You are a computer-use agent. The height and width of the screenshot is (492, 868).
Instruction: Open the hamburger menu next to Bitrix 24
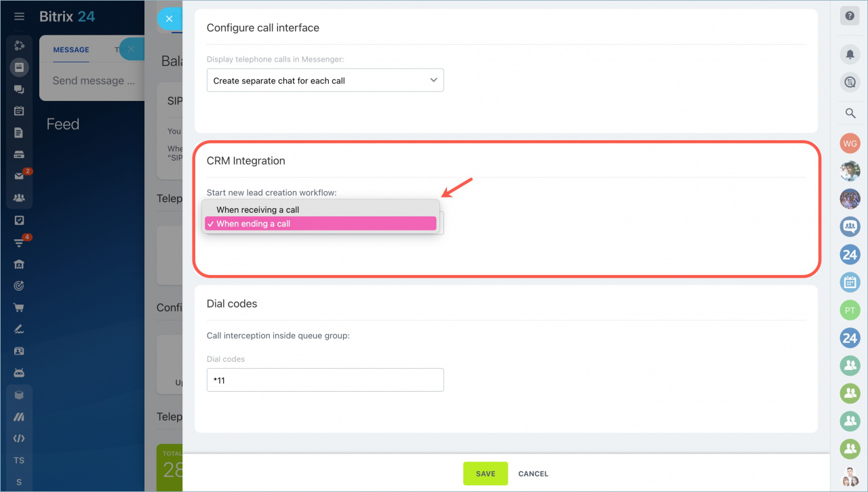[19, 16]
